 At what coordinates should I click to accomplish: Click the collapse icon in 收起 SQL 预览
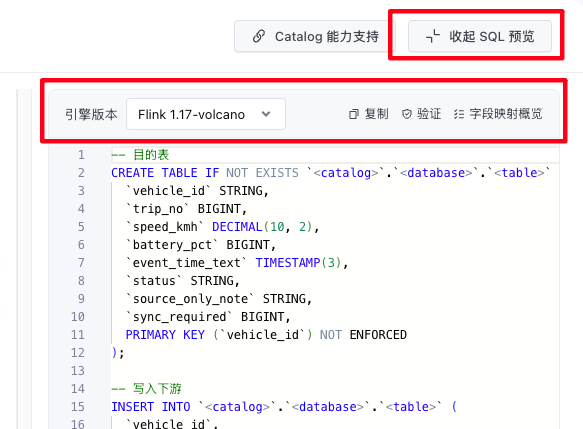[433, 36]
